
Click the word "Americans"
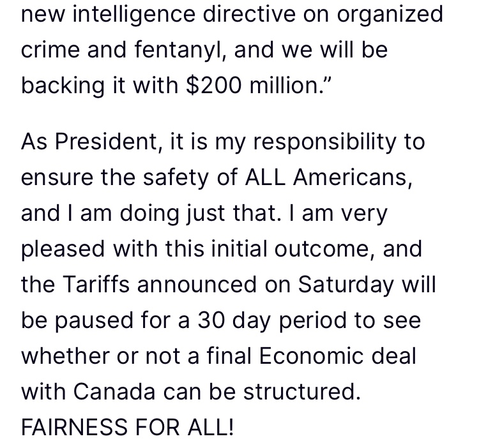point(353,177)
